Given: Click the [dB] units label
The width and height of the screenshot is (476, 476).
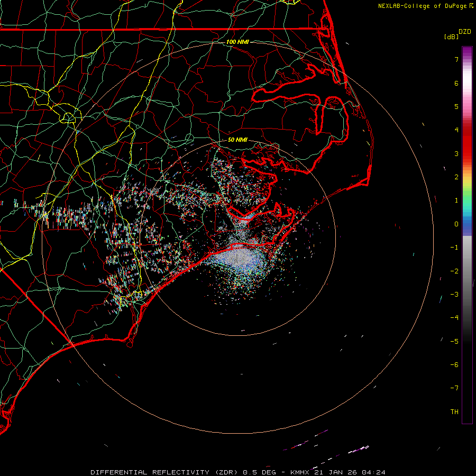Looking at the screenshot, I should coord(451,37).
